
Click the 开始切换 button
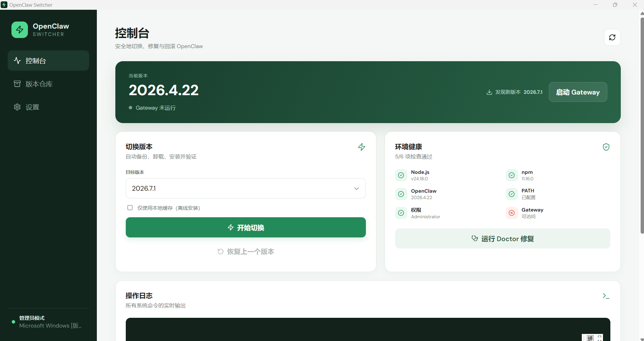(246, 227)
